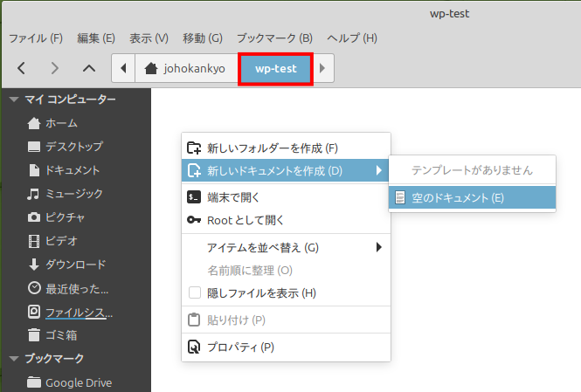
Task: Open Home in the sidebar
Action: 61,123
